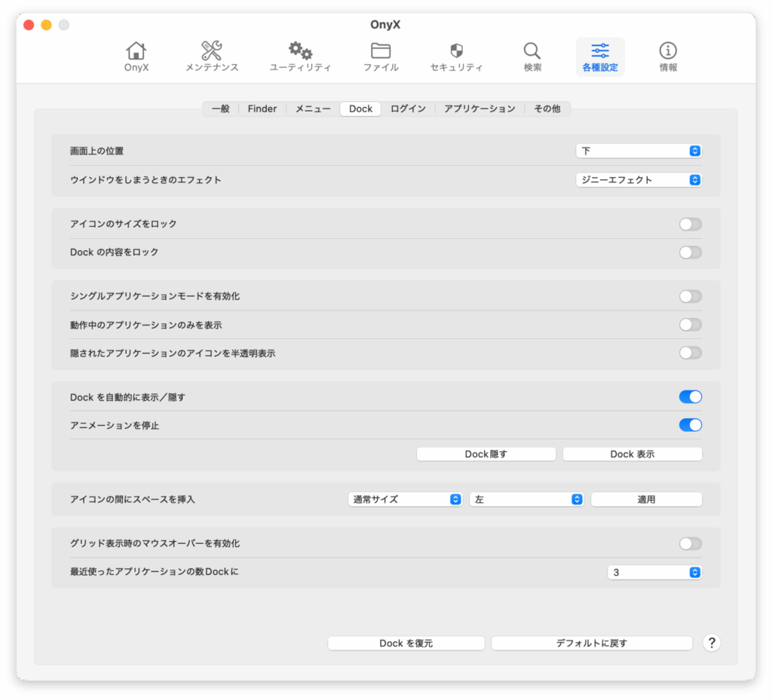Open the メンテナンス wrench icon
This screenshot has height=700, width=772.
(x=212, y=51)
